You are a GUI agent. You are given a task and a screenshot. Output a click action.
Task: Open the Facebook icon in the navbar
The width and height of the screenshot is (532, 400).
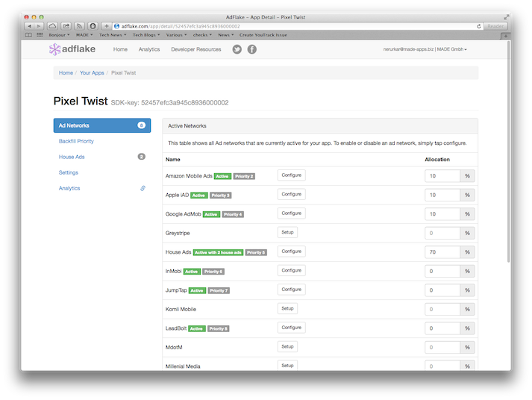251,49
